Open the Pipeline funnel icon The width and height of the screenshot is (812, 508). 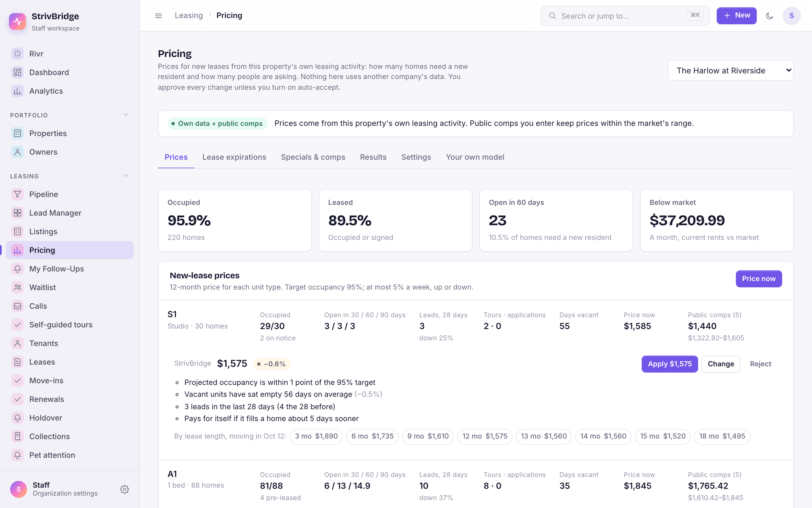(x=17, y=194)
